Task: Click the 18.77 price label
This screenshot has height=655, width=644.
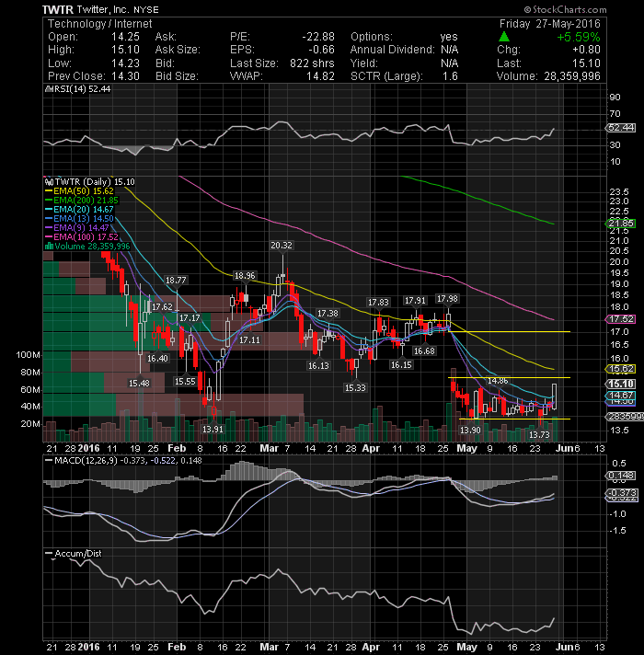Action: click(x=176, y=281)
